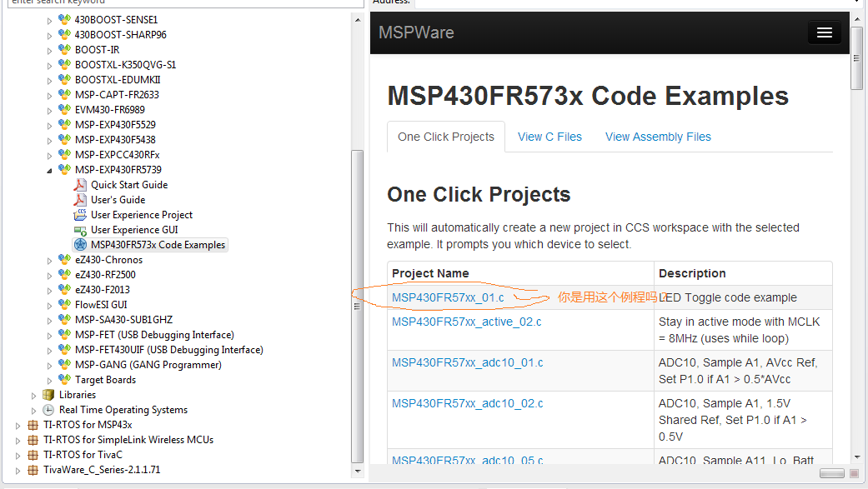Click the MSP430FR573x Code Examples icon
Image resolution: width=868 pixels, height=489 pixels.
(x=80, y=245)
